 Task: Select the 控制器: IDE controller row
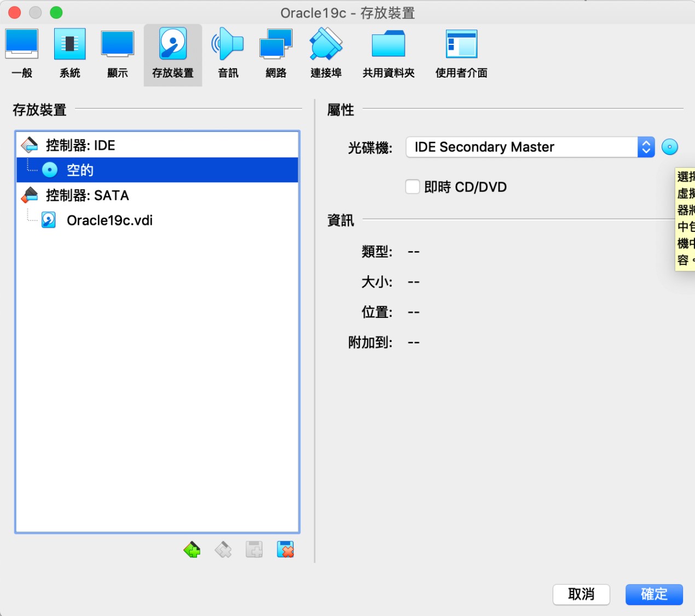click(158, 145)
